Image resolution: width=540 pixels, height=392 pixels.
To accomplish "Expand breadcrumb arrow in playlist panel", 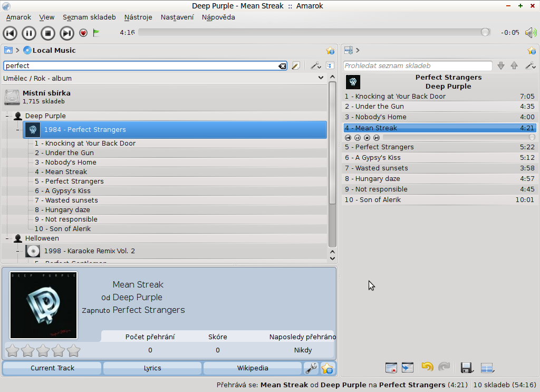I will click(358, 50).
